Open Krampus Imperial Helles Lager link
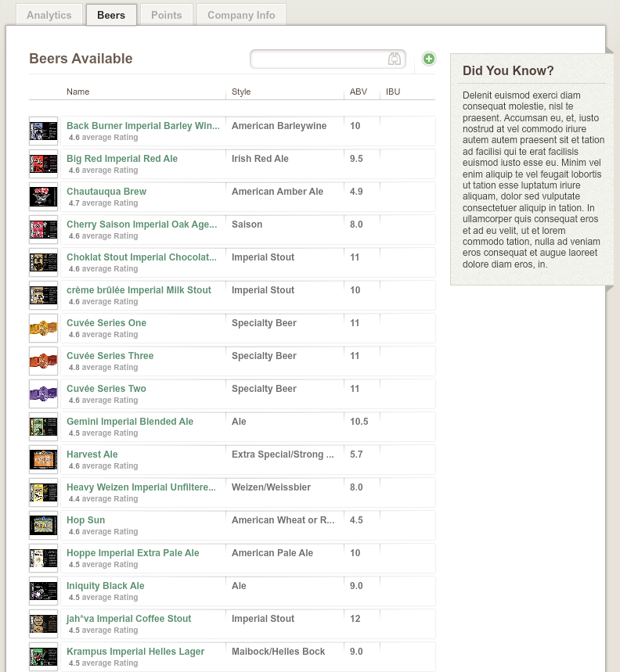Screen dimensions: 620x672 point(135,652)
